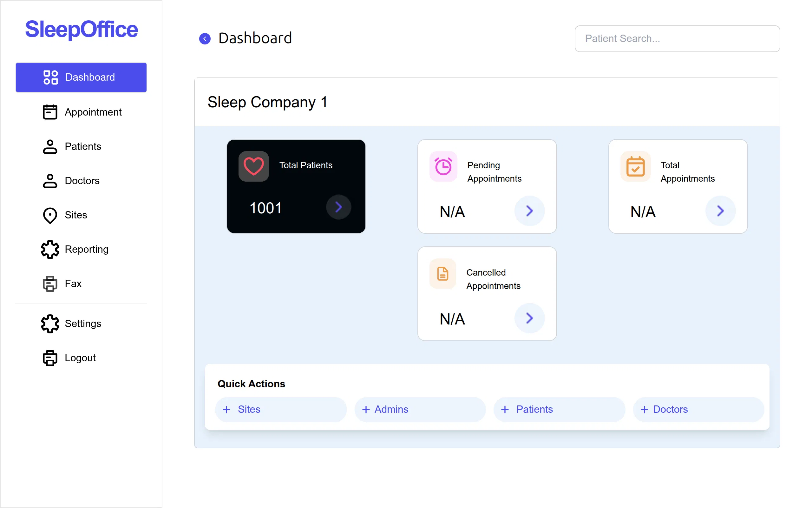This screenshot has width=812, height=508.
Task: Click the Cancelled Appointments label
Action: click(493, 279)
